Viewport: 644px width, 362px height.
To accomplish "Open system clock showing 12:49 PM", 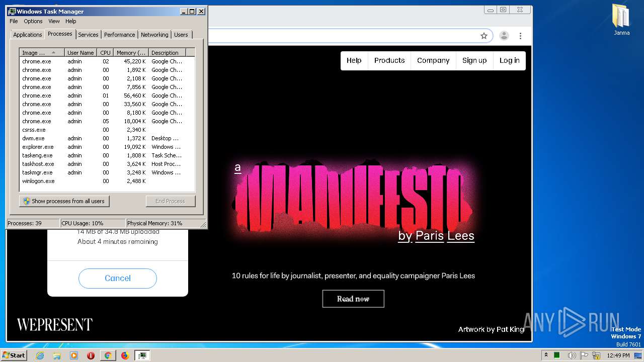I will point(618,355).
